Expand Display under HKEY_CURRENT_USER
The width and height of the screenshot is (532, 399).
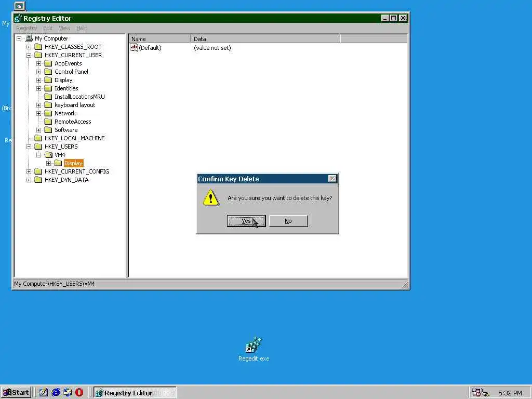tap(38, 80)
